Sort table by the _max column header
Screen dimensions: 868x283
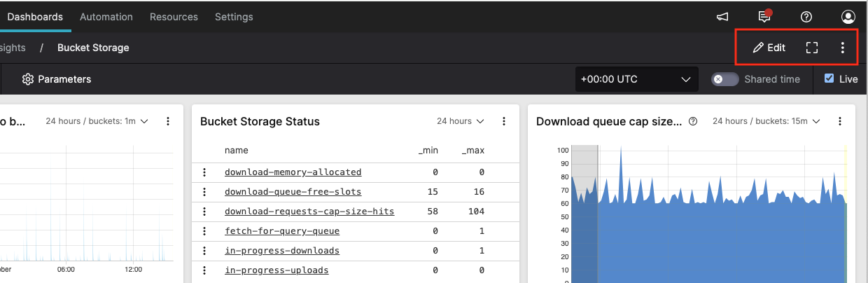click(x=472, y=150)
